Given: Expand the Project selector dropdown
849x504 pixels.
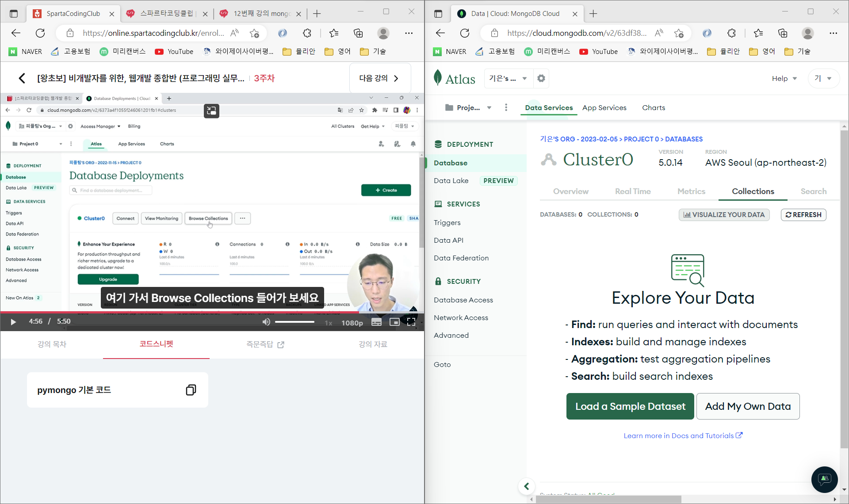Looking at the screenshot, I should tap(469, 107).
